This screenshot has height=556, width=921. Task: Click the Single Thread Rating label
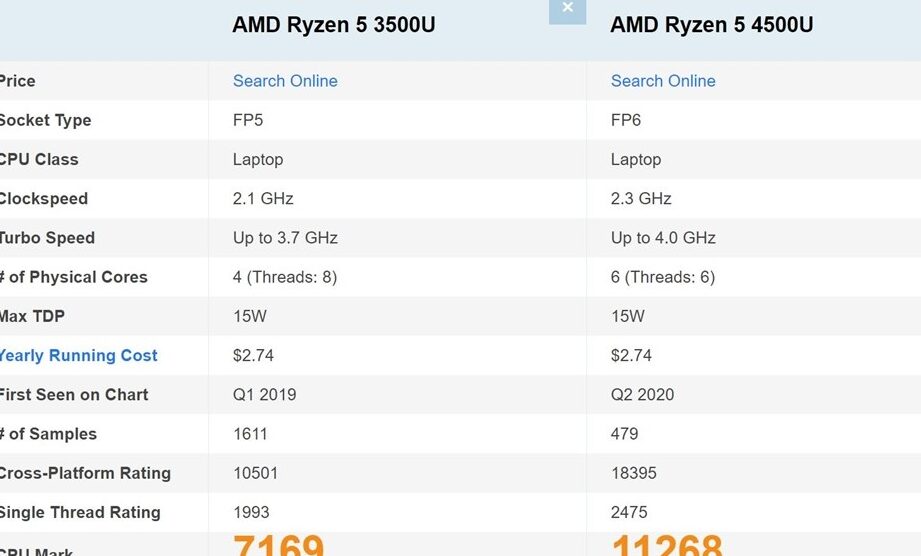(x=80, y=513)
